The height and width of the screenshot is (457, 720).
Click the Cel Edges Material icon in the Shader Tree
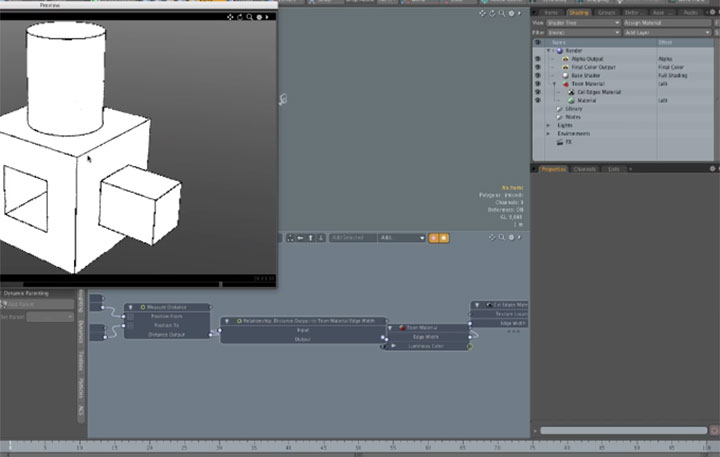click(x=571, y=92)
